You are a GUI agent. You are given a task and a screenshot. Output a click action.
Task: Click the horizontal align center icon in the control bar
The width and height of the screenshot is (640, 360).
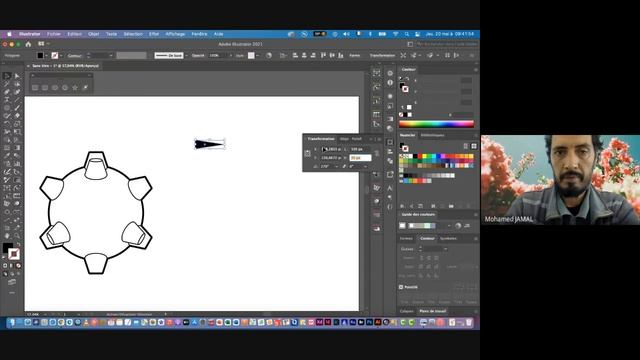coord(304,56)
